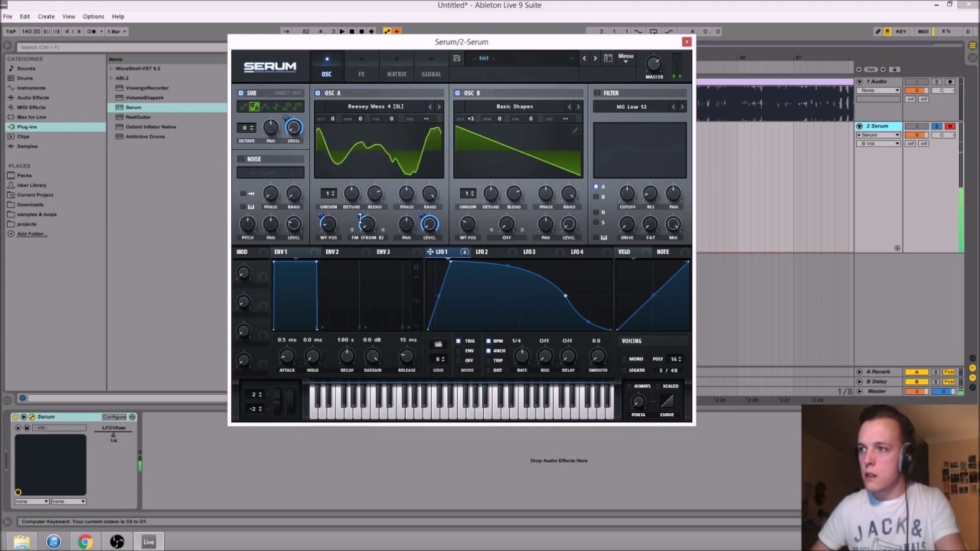Open File Explorer from the taskbar
The width and height of the screenshot is (980, 551).
[x=21, y=542]
